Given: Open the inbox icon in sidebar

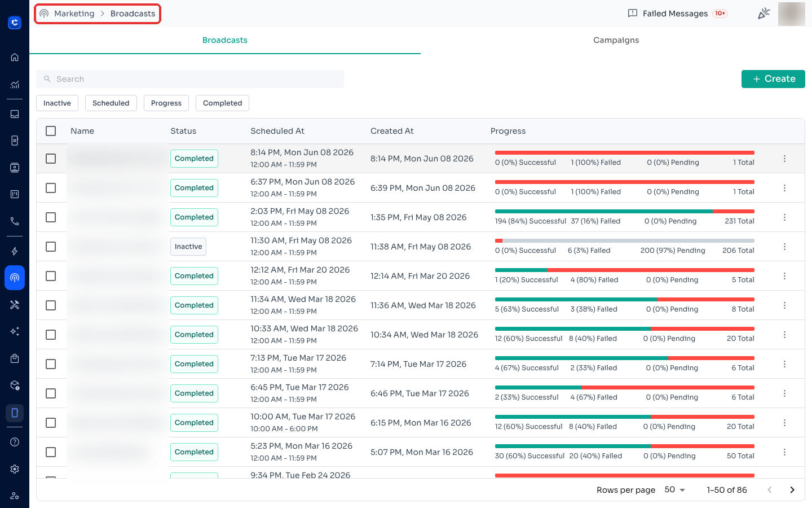Looking at the screenshot, I should (15, 114).
